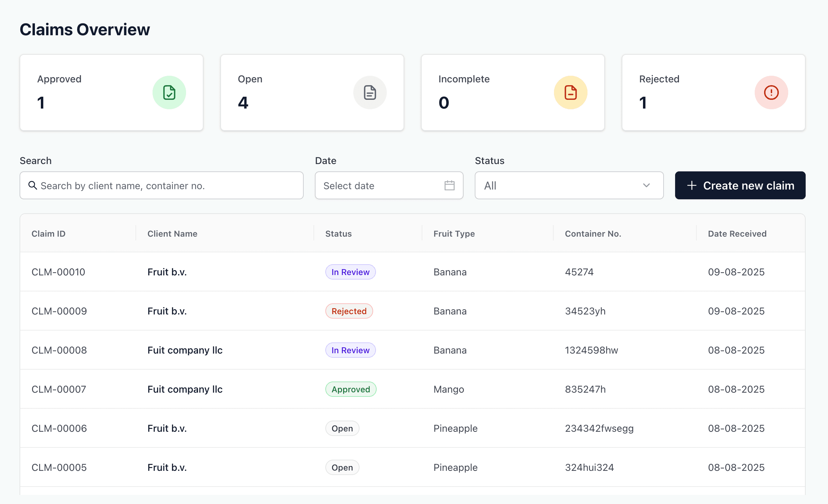This screenshot has height=504, width=828.
Task: Open claim CLM-00010
Action: pos(58,272)
